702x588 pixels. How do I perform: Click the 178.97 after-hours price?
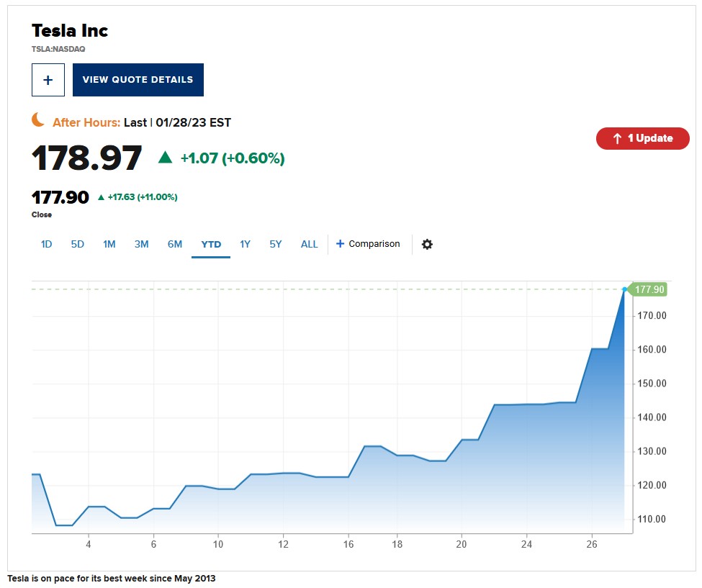87,158
